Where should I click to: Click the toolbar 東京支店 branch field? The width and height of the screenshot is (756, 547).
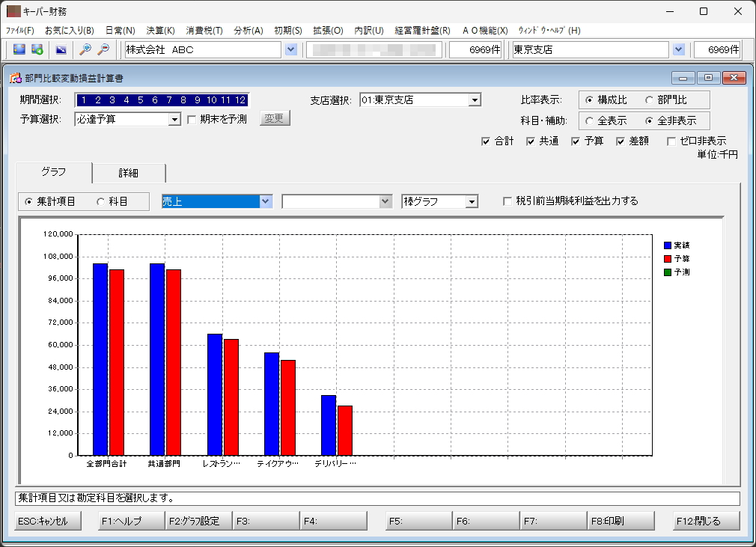(591, 49)
